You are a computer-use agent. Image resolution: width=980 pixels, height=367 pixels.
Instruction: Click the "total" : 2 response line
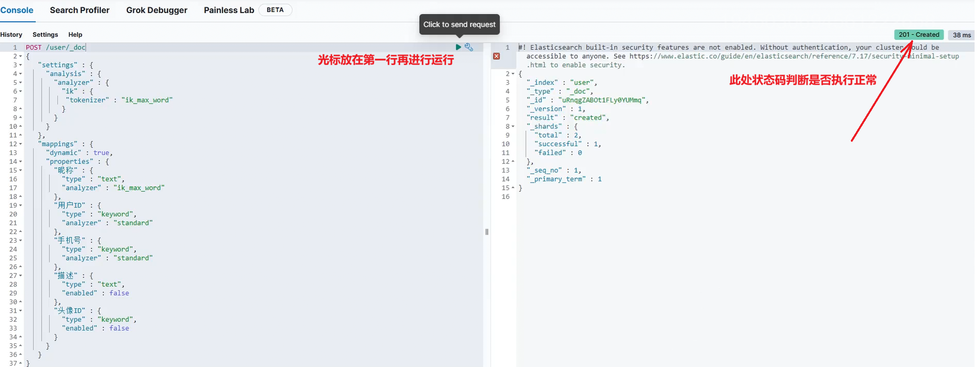coord(558,135)
